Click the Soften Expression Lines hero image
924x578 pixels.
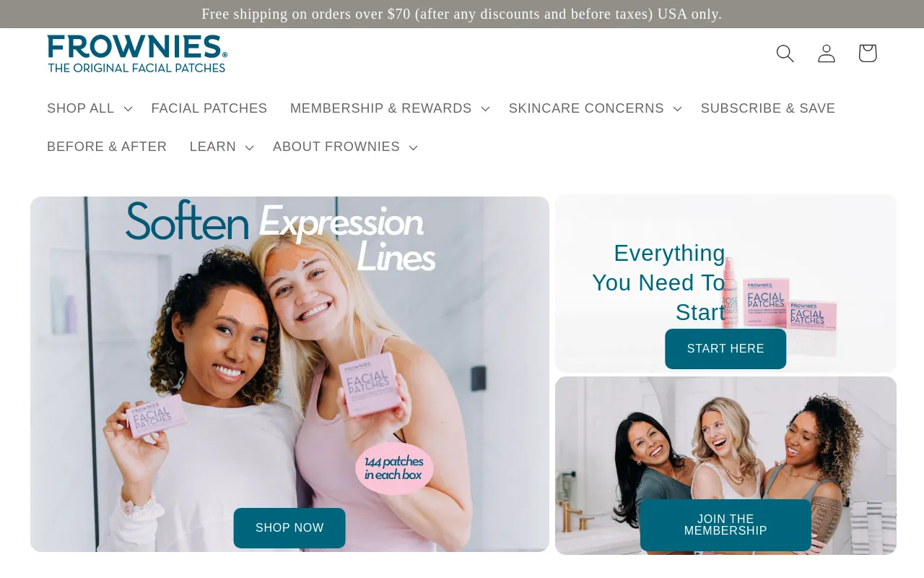point(289,374)
